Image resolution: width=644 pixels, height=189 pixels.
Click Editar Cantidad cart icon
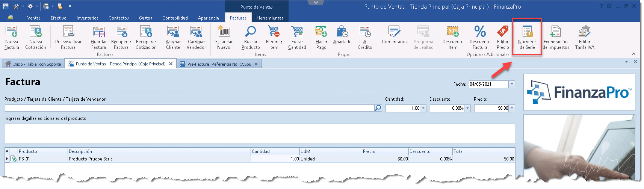coord(297,32)
